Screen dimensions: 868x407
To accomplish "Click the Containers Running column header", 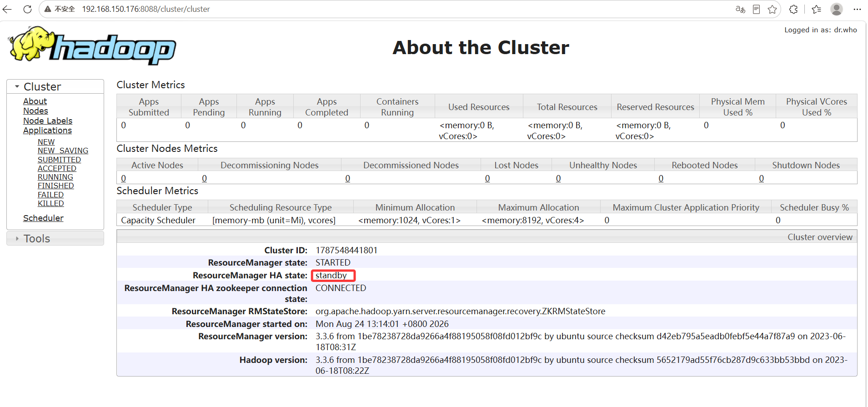I will [397, 107].
